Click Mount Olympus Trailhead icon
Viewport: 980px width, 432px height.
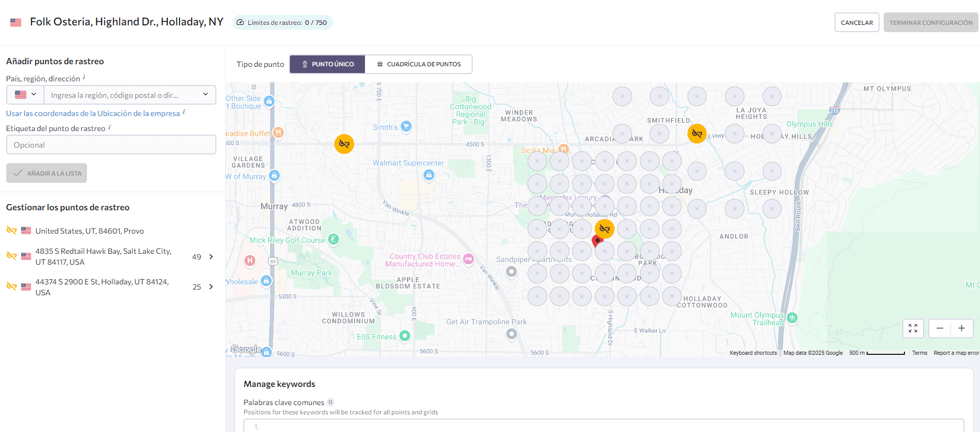(792, 318)
